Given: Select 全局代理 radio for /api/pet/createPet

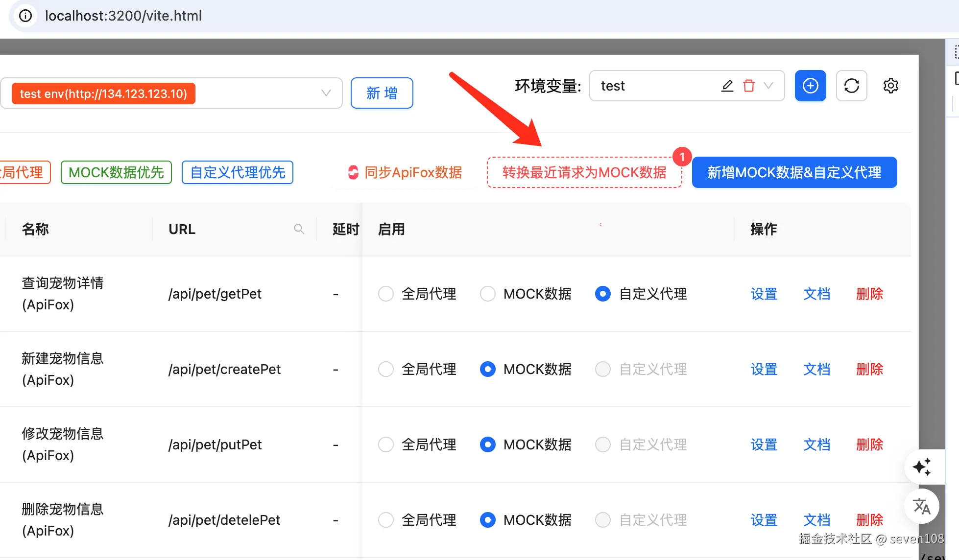Looking at the screenshot, I should (386, 369).
